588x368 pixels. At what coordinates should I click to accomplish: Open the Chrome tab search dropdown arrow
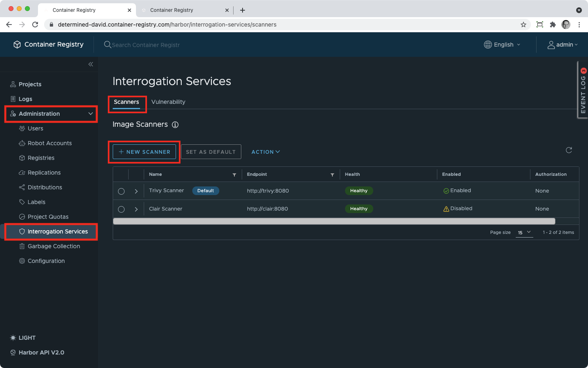[579, 10]
